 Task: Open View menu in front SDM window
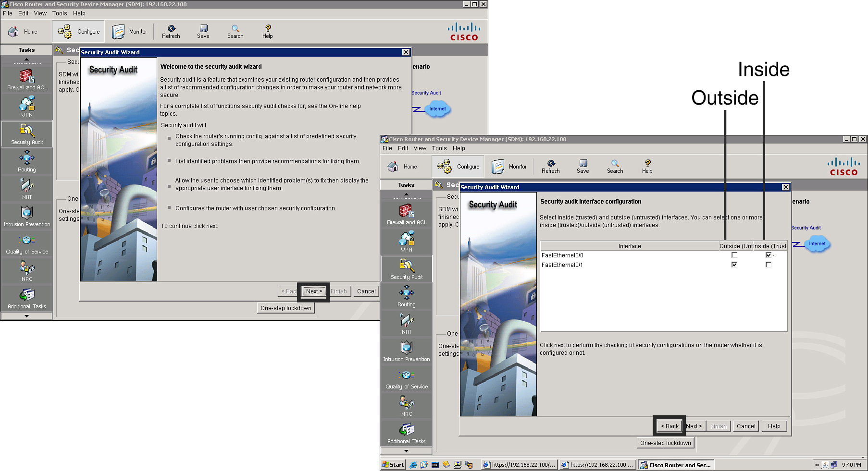pyautogui.click(x=420, y=148)
